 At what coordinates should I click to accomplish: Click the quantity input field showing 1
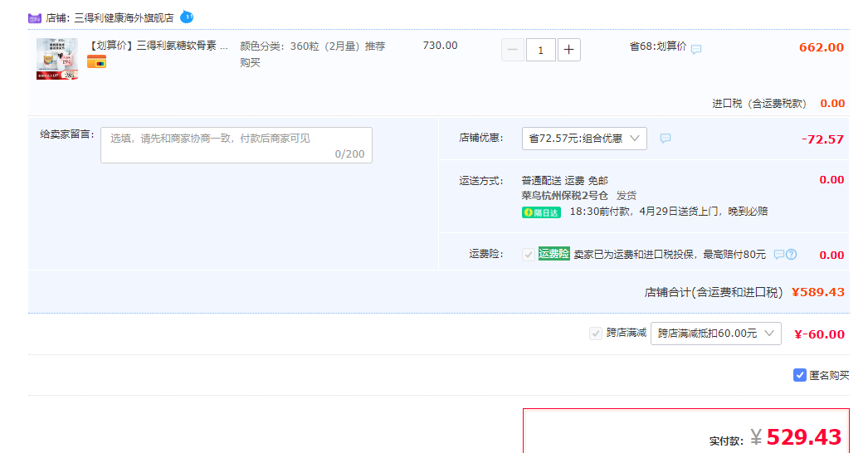tap(540, 50)
